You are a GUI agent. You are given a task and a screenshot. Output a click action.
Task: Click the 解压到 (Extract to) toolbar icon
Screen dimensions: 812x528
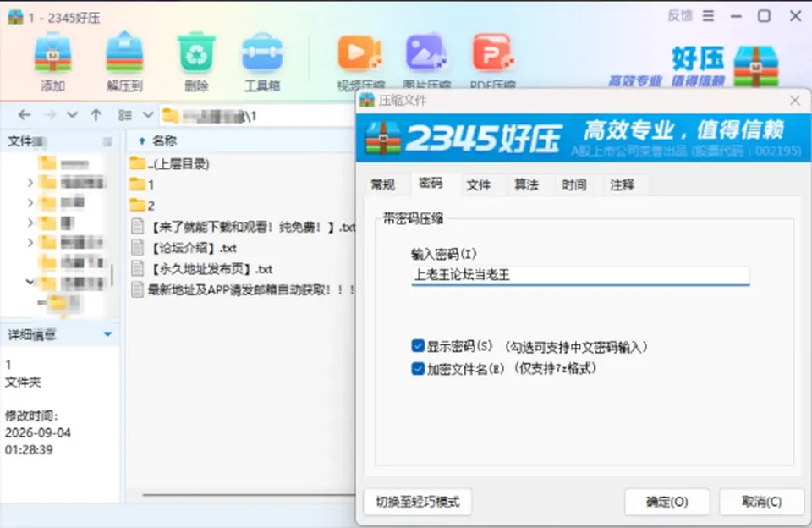pyautogui.click(x=124, y=61)
